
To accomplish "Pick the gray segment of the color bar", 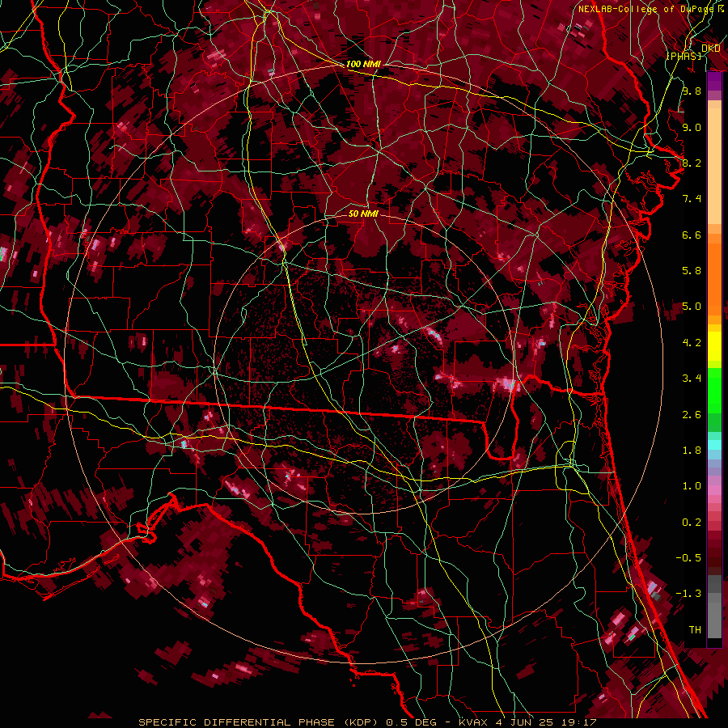I will 714,607.
